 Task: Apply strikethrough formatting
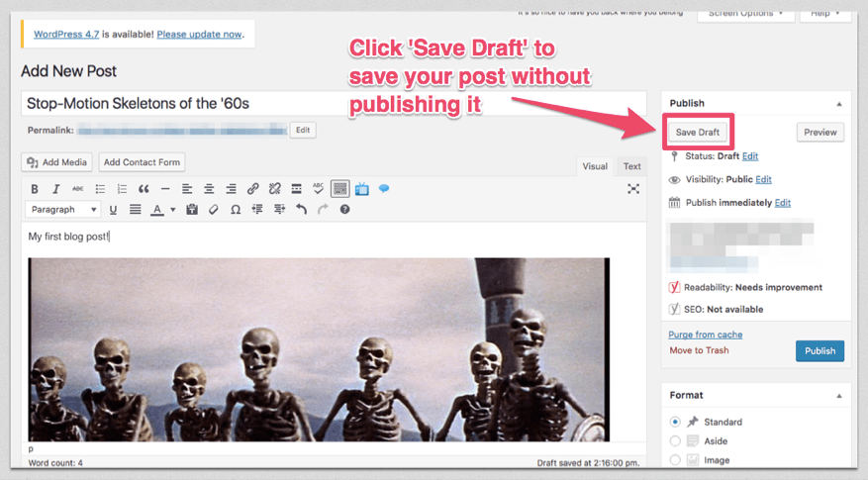pos(77,189)
